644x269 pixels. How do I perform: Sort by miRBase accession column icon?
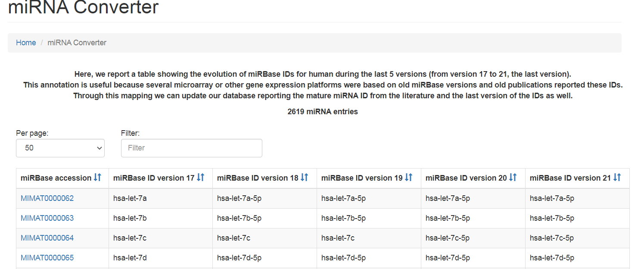(x=97, y=178)
